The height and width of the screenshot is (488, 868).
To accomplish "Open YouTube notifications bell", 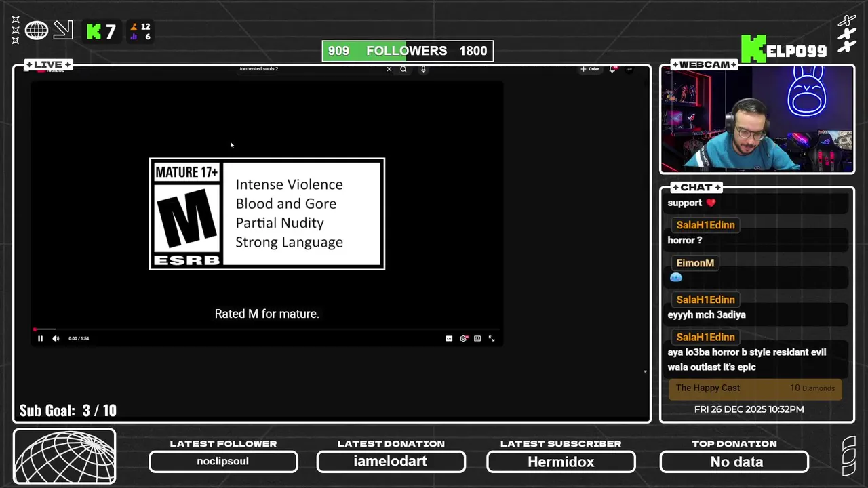I will 612,69.
